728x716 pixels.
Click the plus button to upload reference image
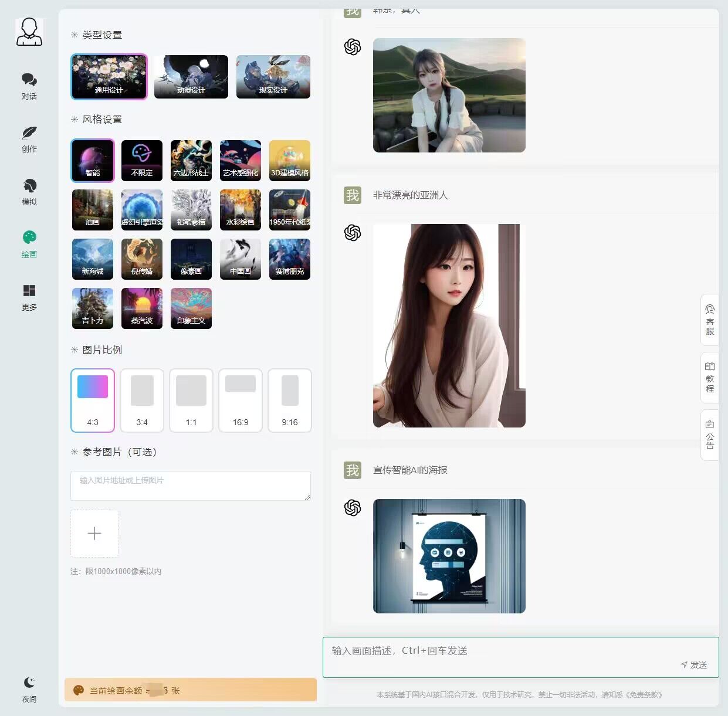(x=94, y=533)
